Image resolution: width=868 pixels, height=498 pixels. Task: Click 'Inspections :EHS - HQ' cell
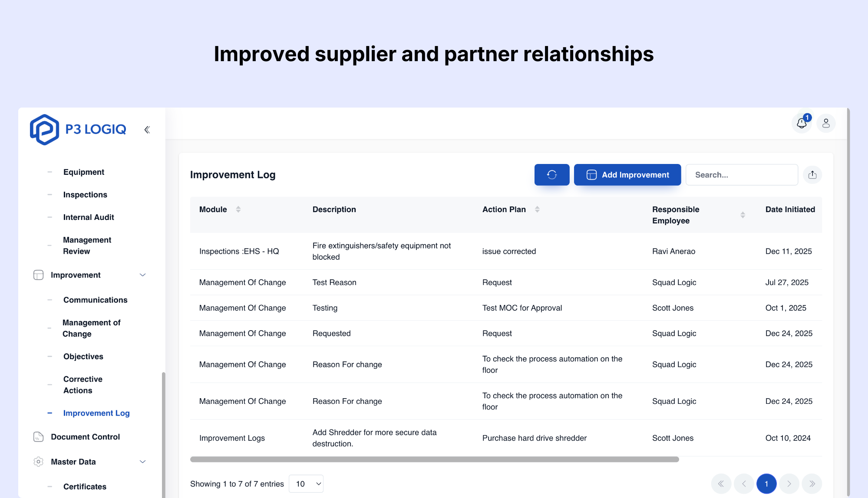[x=239, y=252]
